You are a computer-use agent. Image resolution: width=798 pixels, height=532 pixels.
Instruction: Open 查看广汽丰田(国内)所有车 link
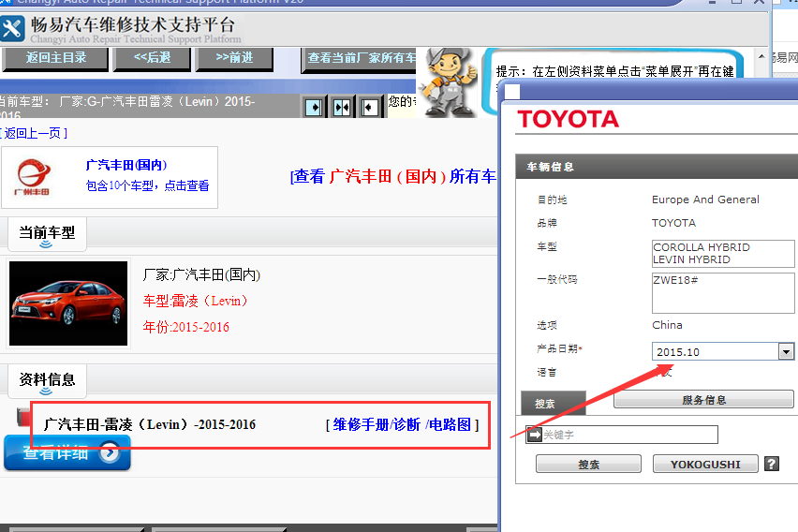pyautogui.click(x=393, y=177)
